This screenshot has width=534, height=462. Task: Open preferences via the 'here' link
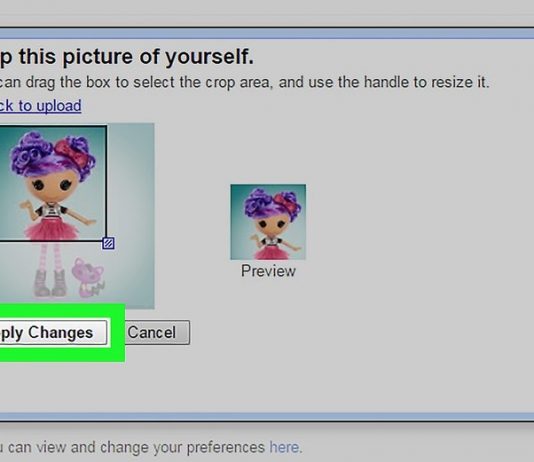(x=285, y=447)
